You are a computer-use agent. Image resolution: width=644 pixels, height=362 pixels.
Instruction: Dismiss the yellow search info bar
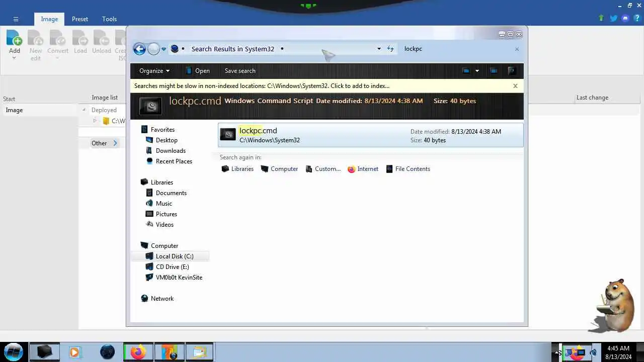515,86
